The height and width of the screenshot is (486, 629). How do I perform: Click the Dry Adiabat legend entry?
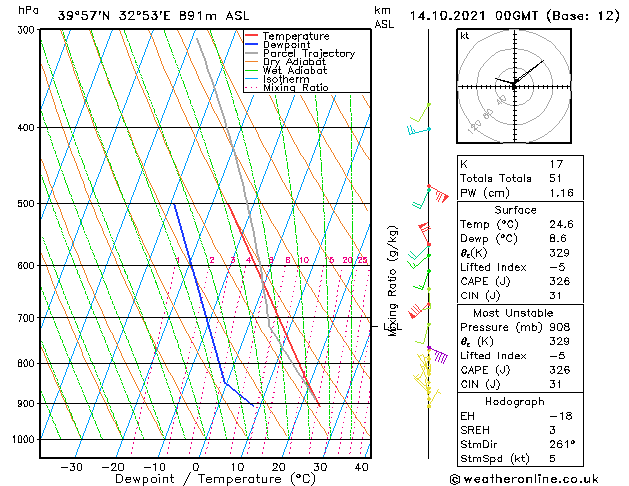tap(286, 62)
